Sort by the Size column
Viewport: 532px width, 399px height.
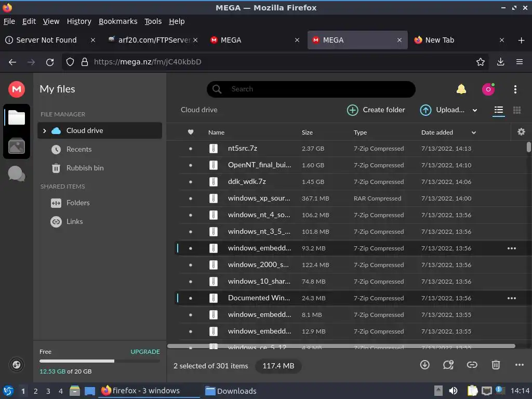pyautogui.click(x=307, y=132)
